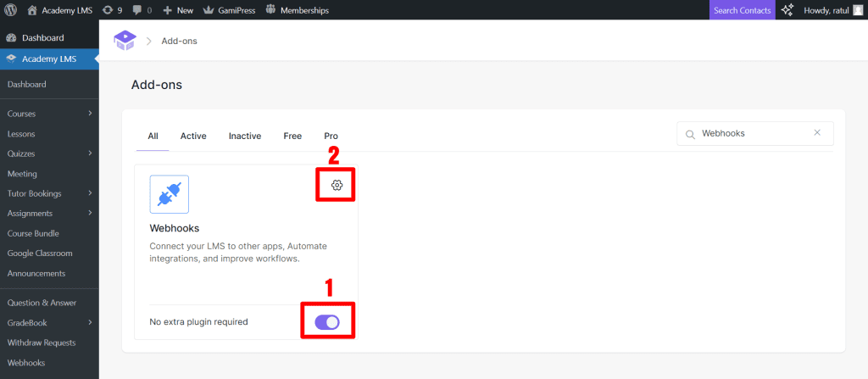Viewport: 868px width, 379px height.
Task: Open the Academy LMS site home link
Action: (59, 10)
